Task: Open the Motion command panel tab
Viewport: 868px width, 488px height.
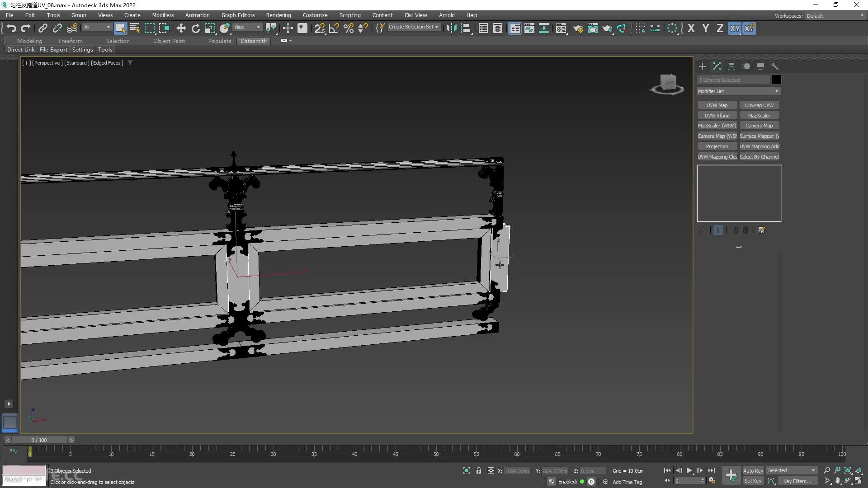Action: tap(746, 66)
